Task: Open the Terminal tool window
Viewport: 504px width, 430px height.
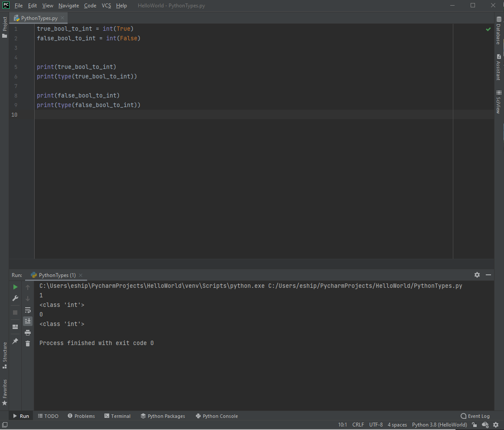Action: pos(117,416)
